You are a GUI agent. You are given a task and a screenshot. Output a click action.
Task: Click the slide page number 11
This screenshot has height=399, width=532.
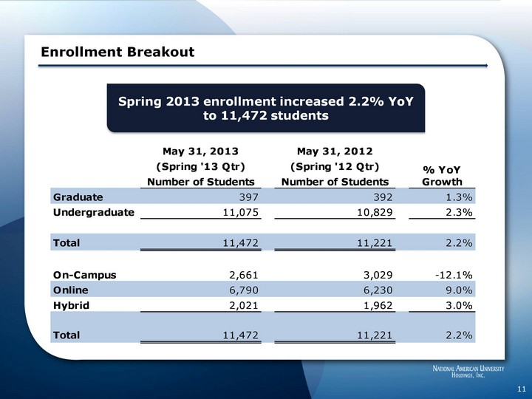[x=522, y=389]
